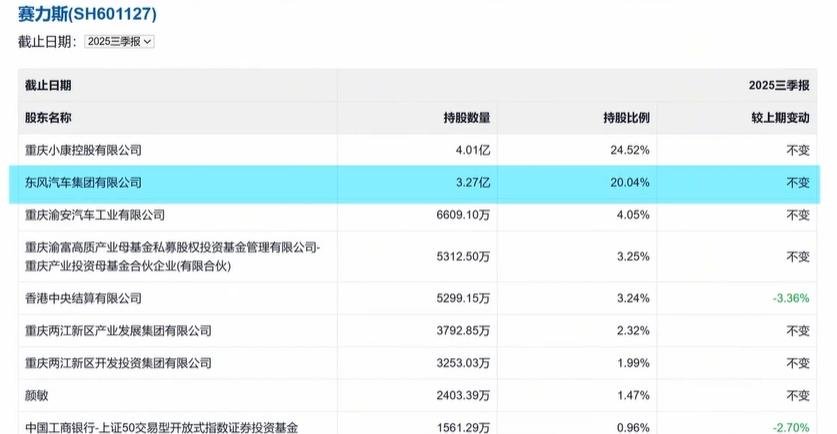837x434 pixels.
Task: Click 不变 in the 重庆小康控股 row
Action: (798, 151)
